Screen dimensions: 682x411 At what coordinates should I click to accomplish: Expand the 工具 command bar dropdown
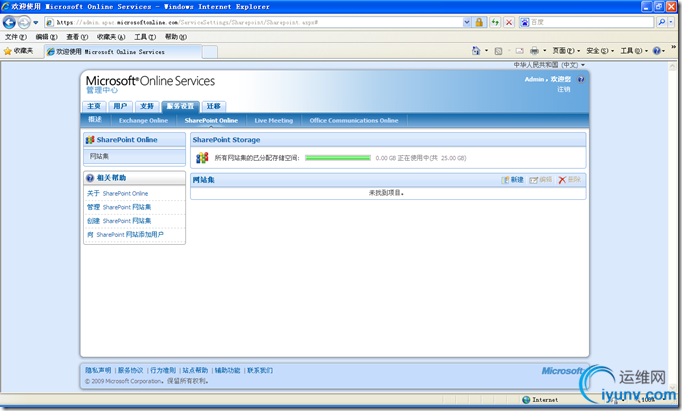click(x=634, y=51)
